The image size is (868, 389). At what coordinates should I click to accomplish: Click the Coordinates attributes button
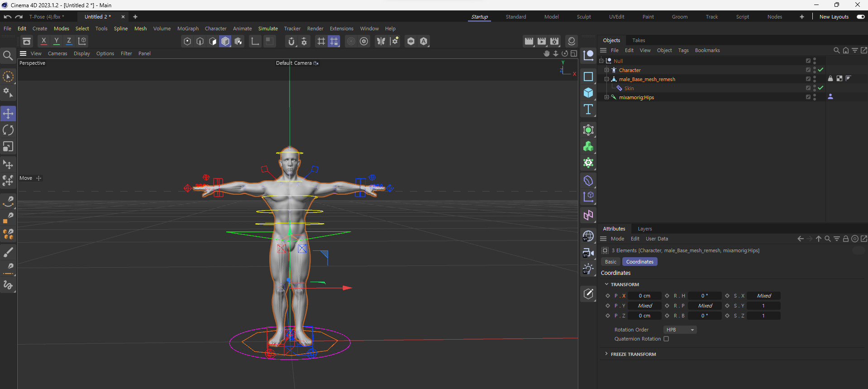coord(640,262)
